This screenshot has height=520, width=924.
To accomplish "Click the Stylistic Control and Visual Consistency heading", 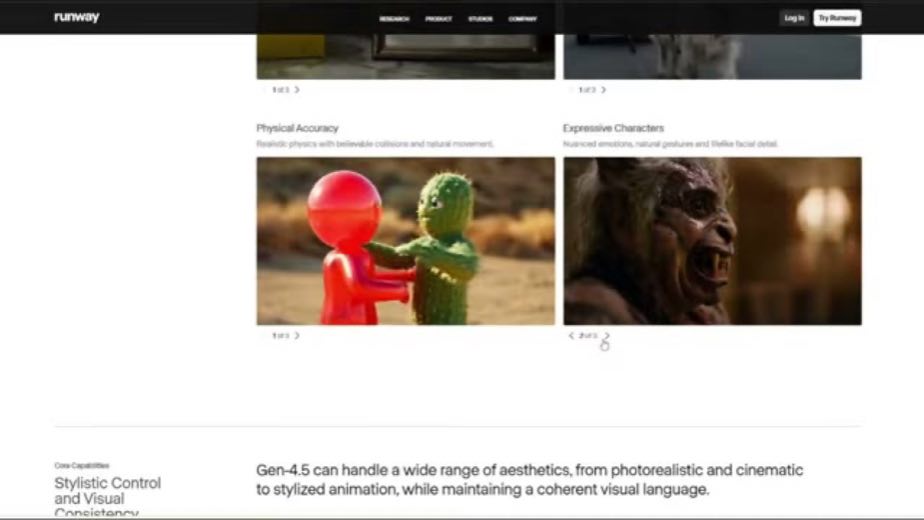I will coord(107,497).
